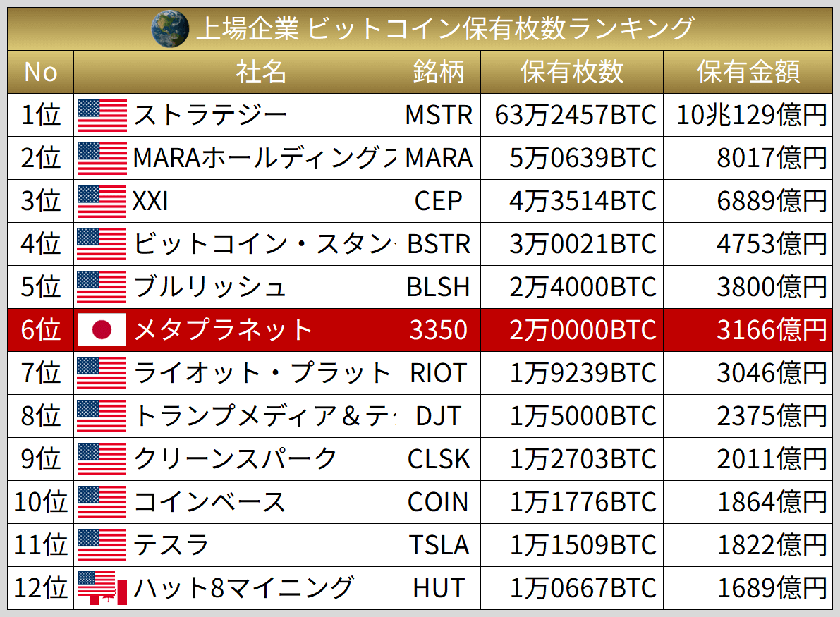Select the company name クリーンスパーク
Screen dimensions: 840x617
click(x=235, y=459)
